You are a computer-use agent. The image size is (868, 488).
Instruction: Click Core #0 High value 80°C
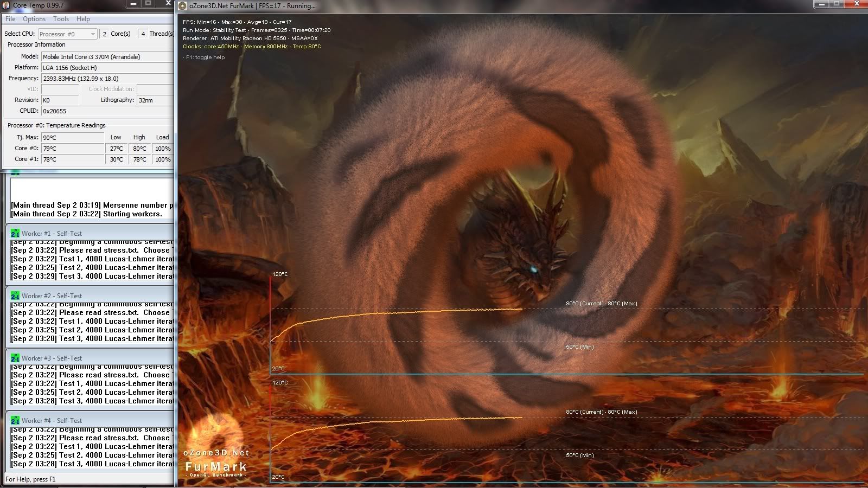pyautogui.click(x=139, y=149)
